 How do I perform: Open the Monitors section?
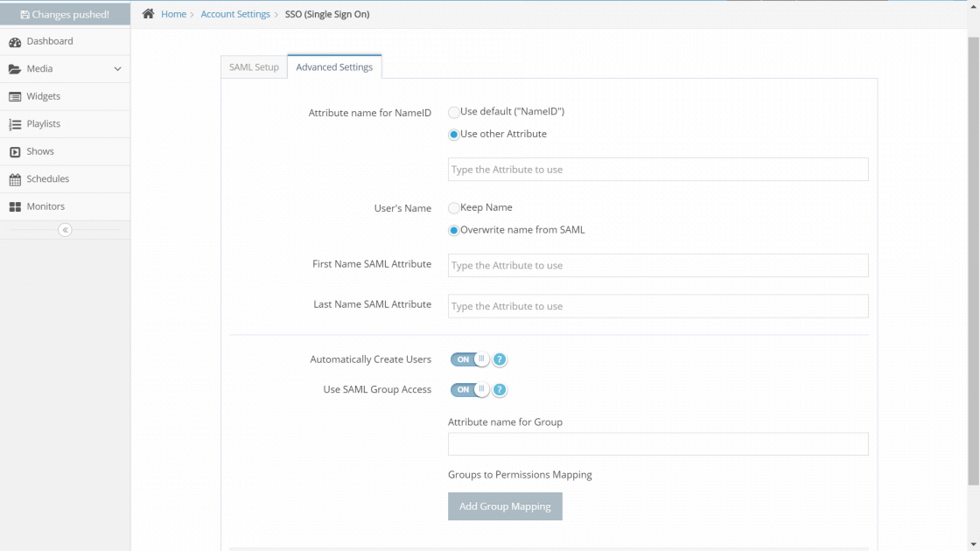coord(17,206)
